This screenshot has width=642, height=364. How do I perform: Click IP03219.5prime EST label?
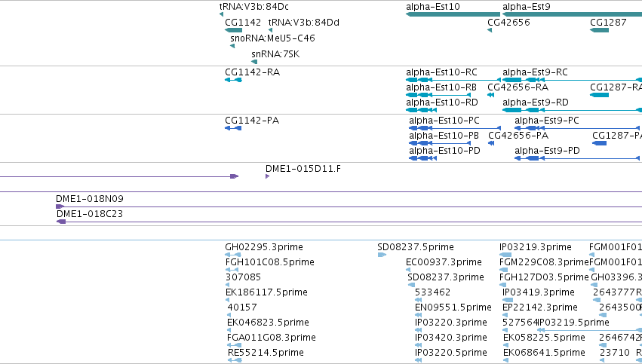pos(573,323)
